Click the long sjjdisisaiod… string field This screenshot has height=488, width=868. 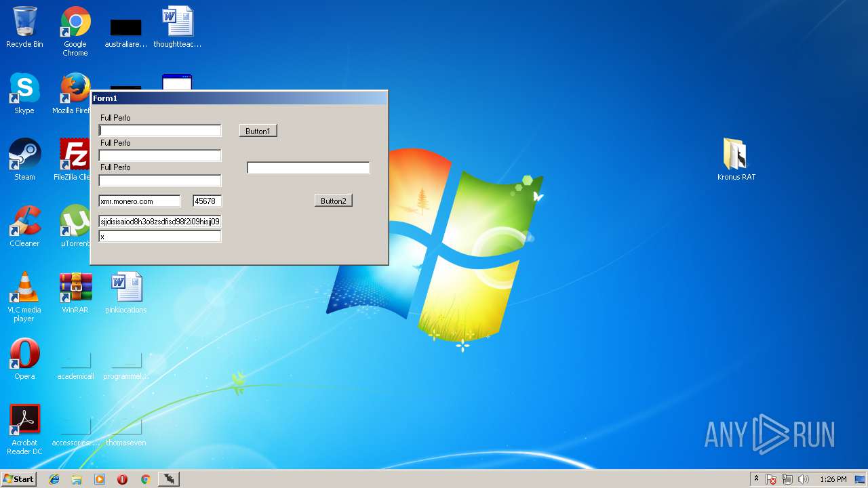pyautogui.click(x=160, y=222)
